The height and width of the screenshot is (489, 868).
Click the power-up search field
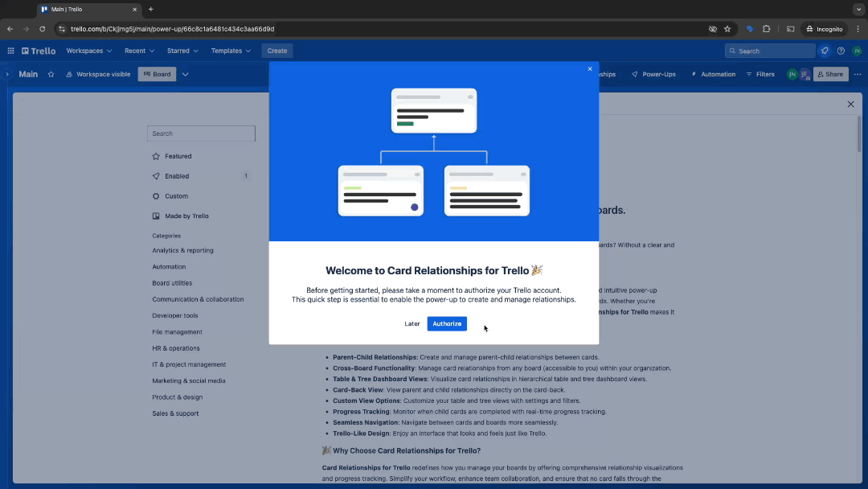[200, 134]
